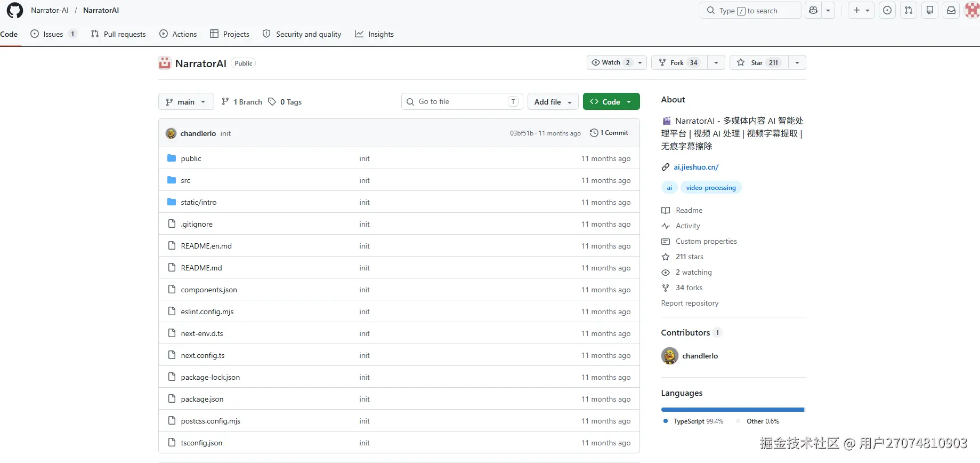Click the Activity pulse icon
This screenshot has width=980, height=463.
pyautogui.click(x=666, y=226)
